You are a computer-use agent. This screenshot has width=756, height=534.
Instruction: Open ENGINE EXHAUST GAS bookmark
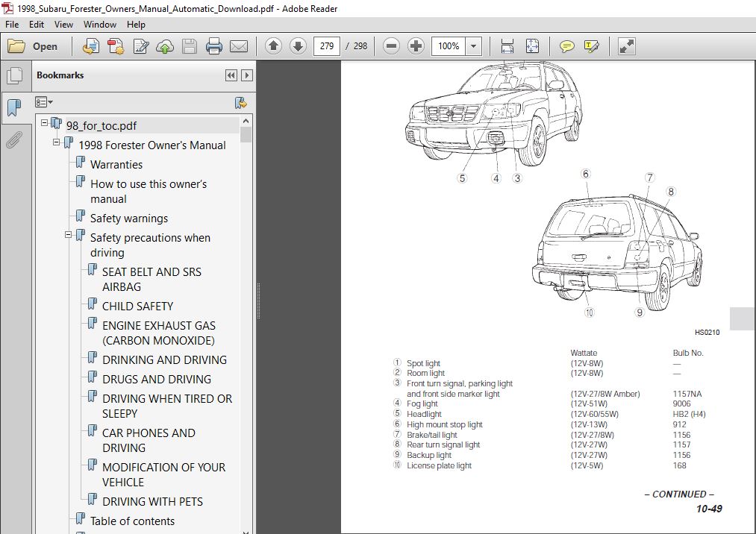159,333
